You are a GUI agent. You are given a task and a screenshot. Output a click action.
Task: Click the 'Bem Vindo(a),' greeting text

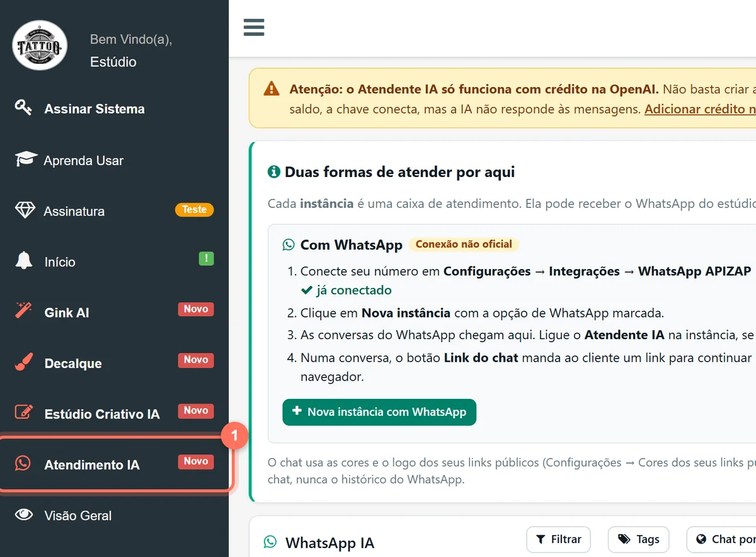coord(131,39)
